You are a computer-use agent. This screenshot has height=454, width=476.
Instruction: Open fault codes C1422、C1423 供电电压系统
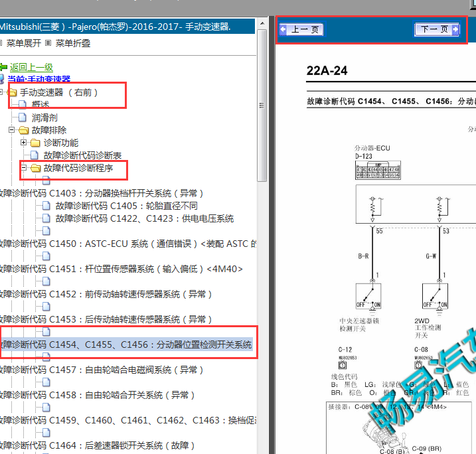click(x=145, y=218)
